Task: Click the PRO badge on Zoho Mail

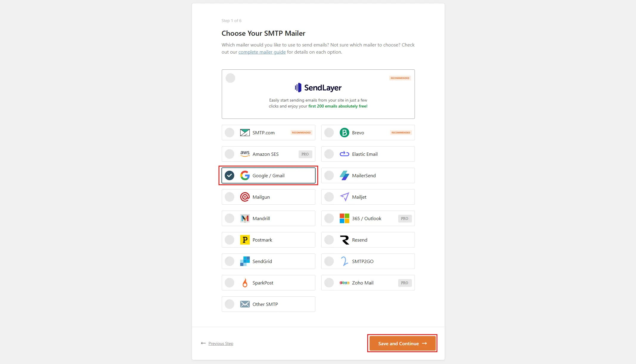Action: pos(405,283)
